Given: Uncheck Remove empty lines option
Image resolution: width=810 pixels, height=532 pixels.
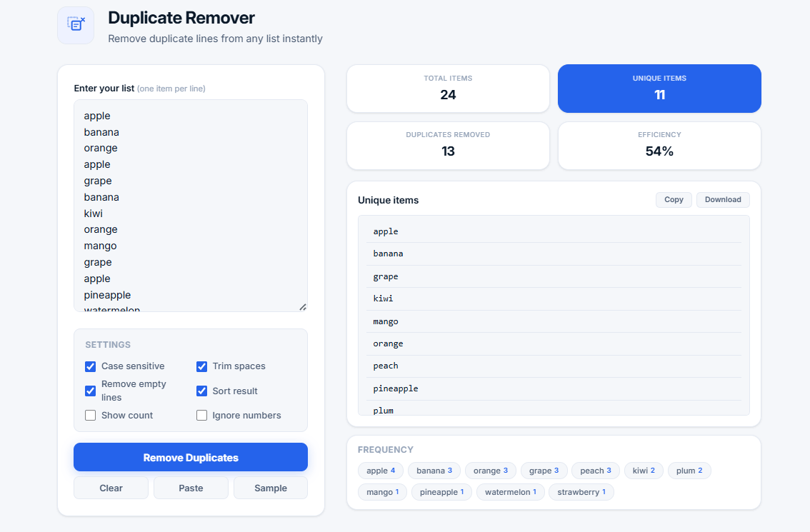Looking at the screenshot, I should pyautogui.click(x=91, y=391).
